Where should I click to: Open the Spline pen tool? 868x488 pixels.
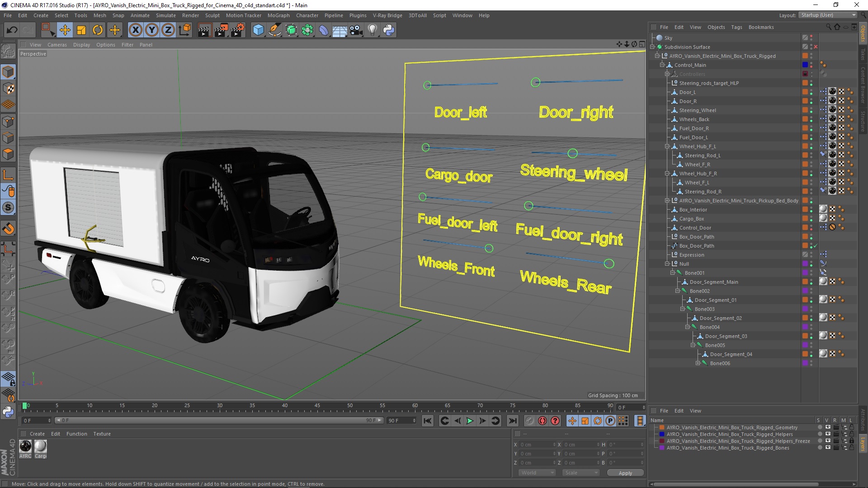click(274, 30)
